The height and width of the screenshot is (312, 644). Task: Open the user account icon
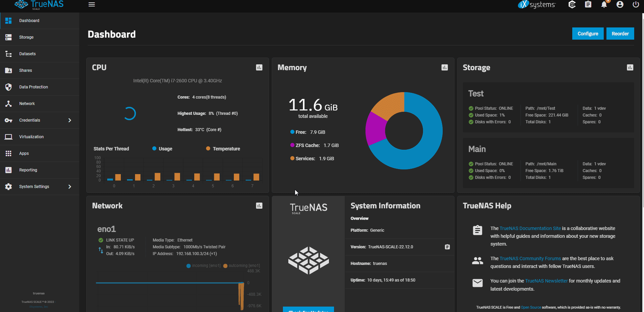(x=620, y=4)
